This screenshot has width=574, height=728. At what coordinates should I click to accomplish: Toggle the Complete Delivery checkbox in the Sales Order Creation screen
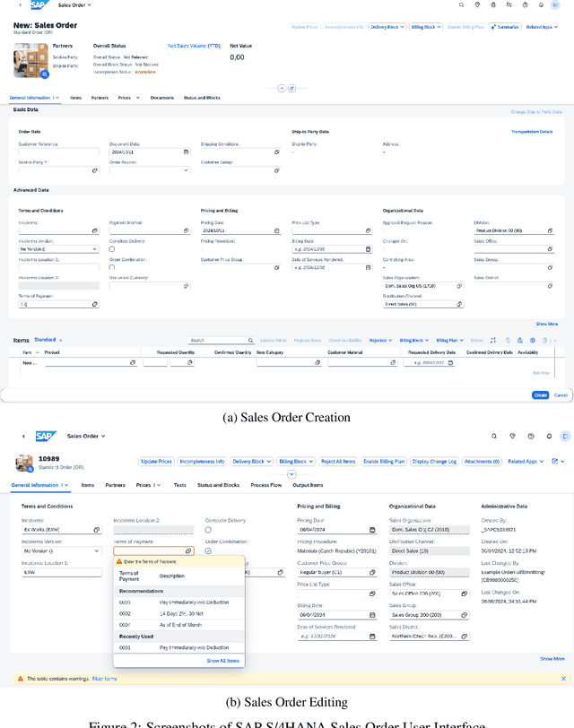(x=112, y=249)
